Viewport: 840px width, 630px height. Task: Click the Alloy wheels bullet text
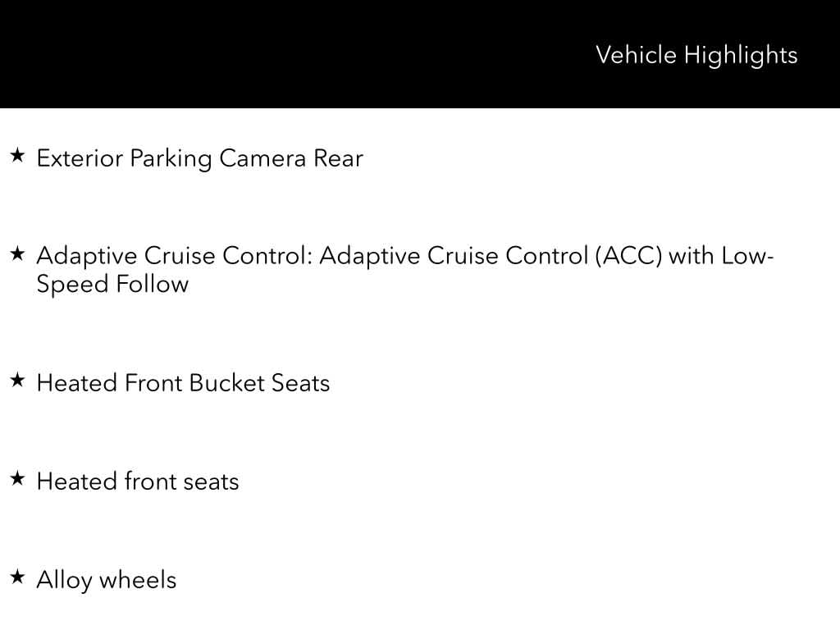(x=107, y=581)
